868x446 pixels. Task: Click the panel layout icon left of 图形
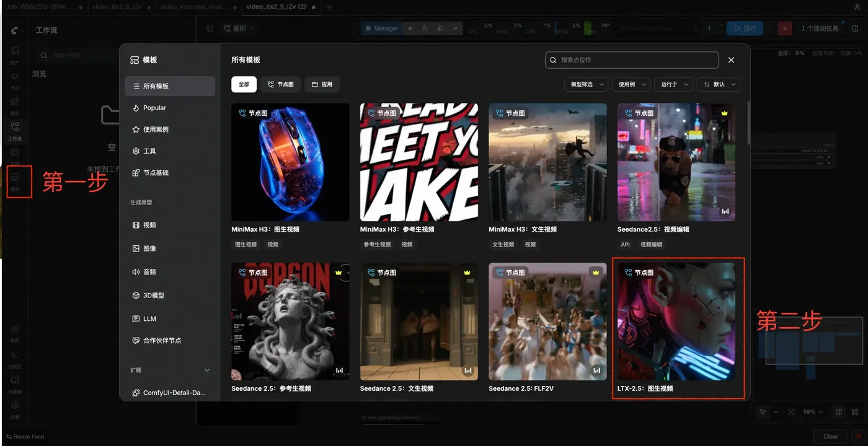point(210,28)
